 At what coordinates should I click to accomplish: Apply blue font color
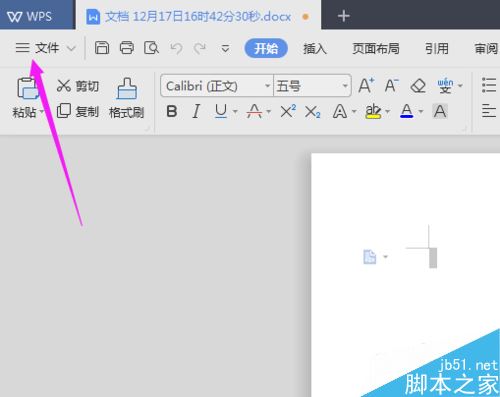pos(406,111)
